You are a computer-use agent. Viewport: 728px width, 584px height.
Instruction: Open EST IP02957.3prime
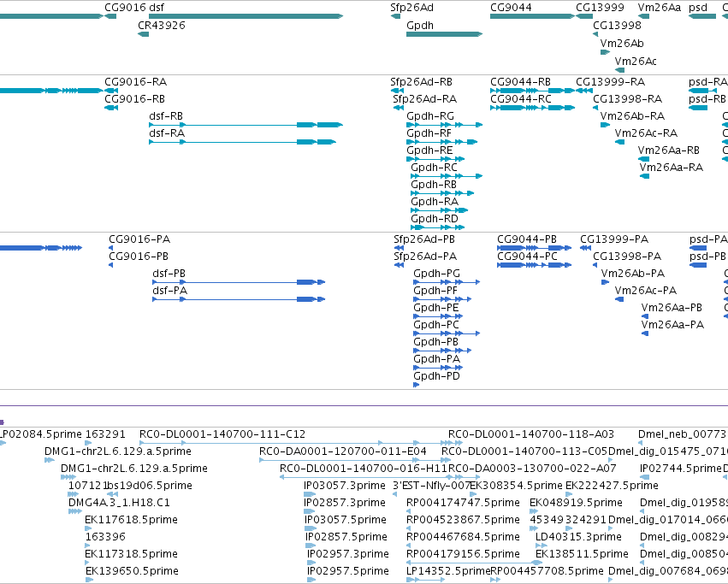[348, 554]
